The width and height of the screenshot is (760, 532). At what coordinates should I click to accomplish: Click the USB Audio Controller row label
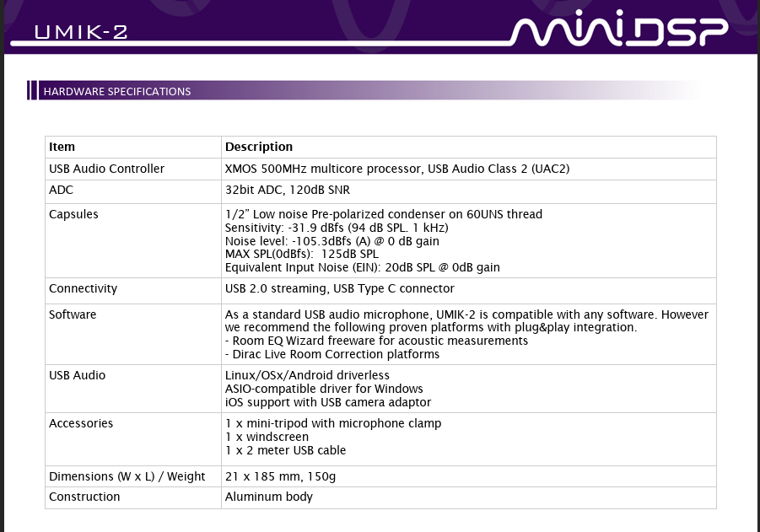click(106, 169)
